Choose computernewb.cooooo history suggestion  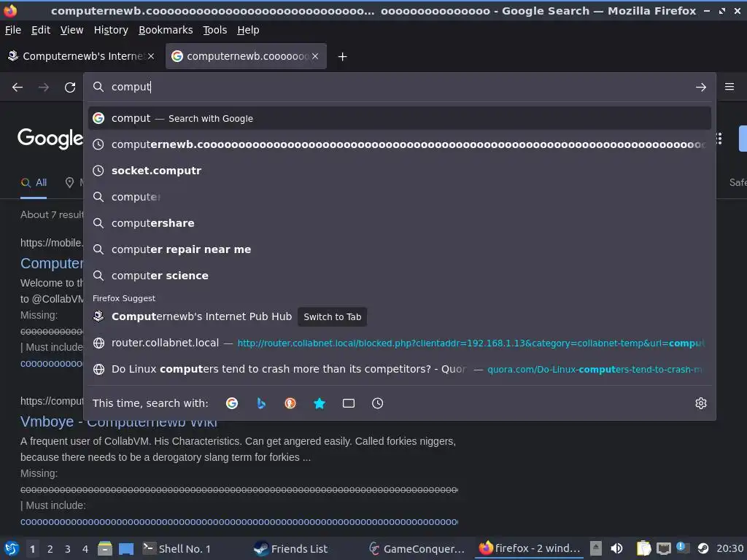(399, 144)
